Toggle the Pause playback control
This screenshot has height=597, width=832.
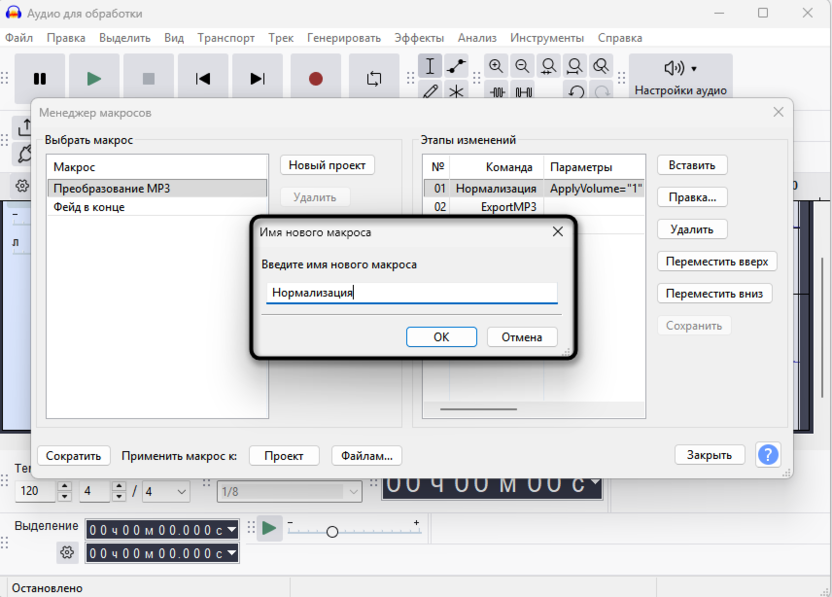(40, 76)
